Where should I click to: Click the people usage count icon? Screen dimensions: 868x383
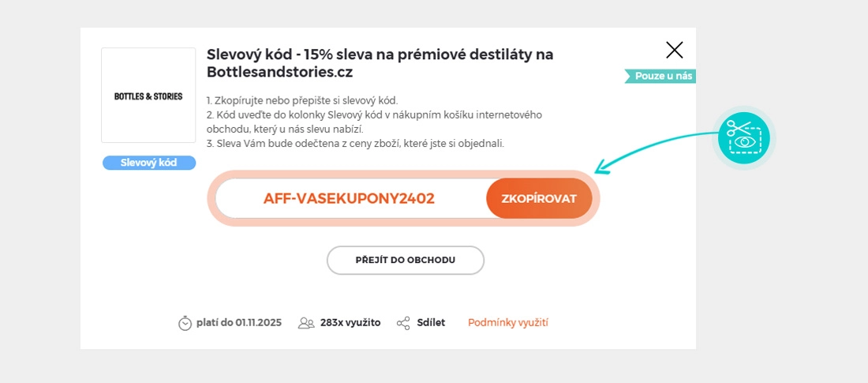[x=306, y=323]
